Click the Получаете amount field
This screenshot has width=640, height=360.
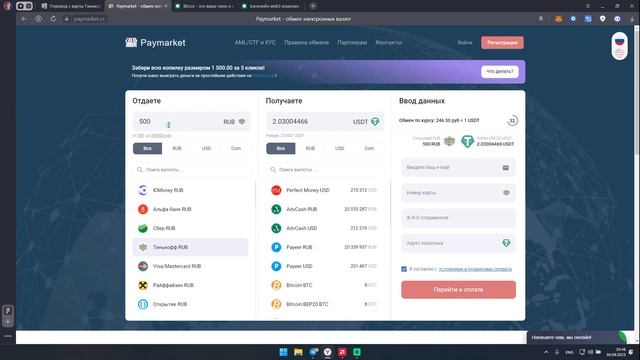pyautogui.click(x=325, y=122)
